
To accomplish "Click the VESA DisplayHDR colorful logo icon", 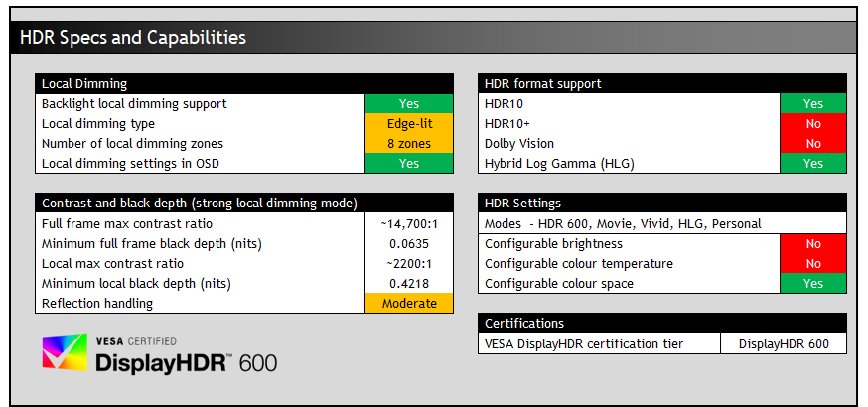I will (64, 353).
